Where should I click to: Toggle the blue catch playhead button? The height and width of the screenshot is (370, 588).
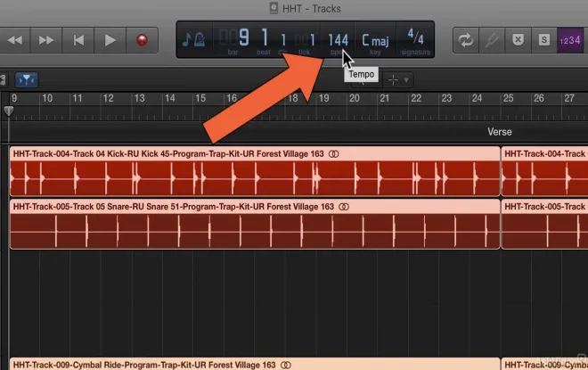(x=28, y=79)
